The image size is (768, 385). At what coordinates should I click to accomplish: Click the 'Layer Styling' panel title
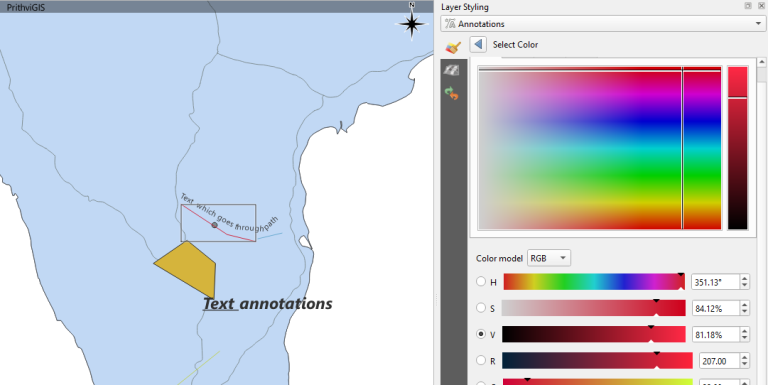click(464, 7)
